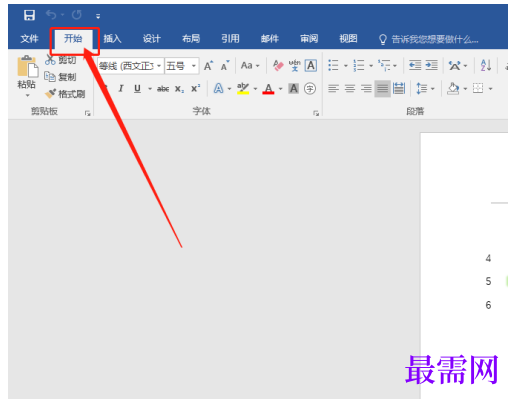
Task: Click the 剪切 cut button
Action: (61, 60)
